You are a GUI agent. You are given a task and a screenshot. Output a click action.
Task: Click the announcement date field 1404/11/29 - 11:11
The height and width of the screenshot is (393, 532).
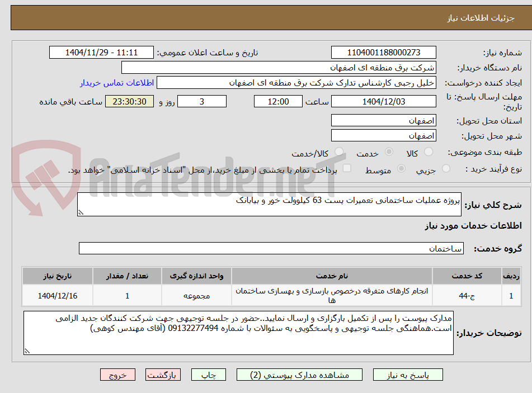(x=101, y=53)
